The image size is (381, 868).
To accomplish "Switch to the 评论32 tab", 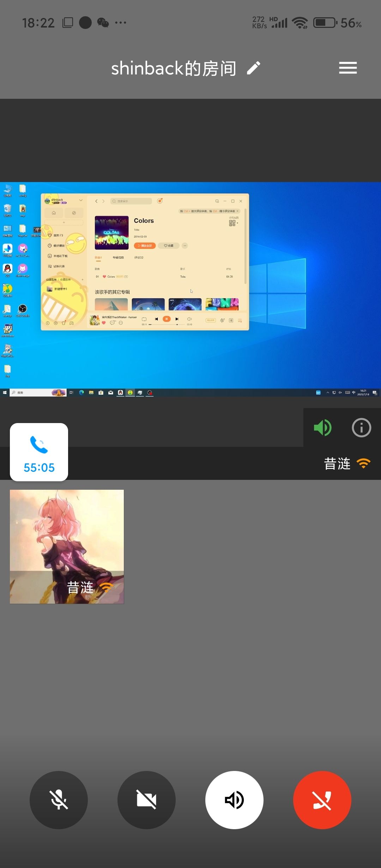I will [139, 258].
